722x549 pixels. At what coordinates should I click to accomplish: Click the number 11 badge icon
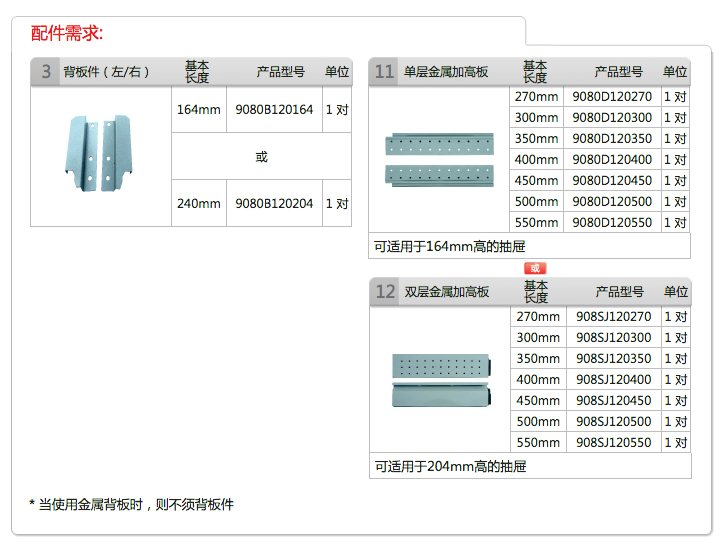384,72
